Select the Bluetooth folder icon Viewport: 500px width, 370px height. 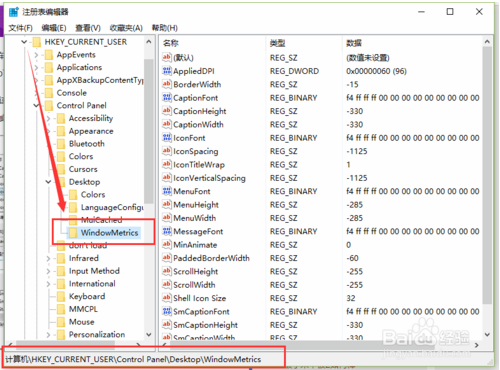(x=61, y=144)
